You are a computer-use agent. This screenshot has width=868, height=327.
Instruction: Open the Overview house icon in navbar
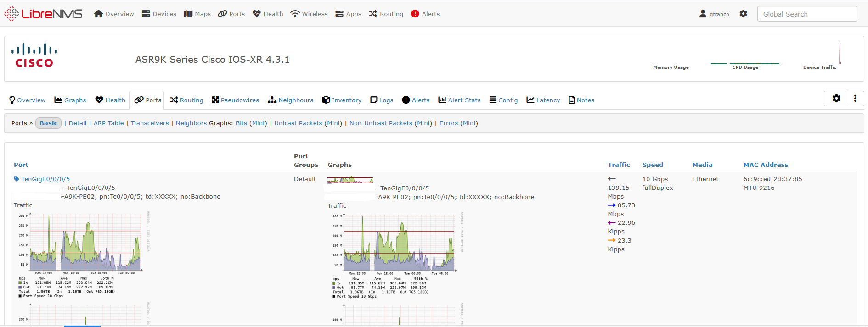point(98,14)
